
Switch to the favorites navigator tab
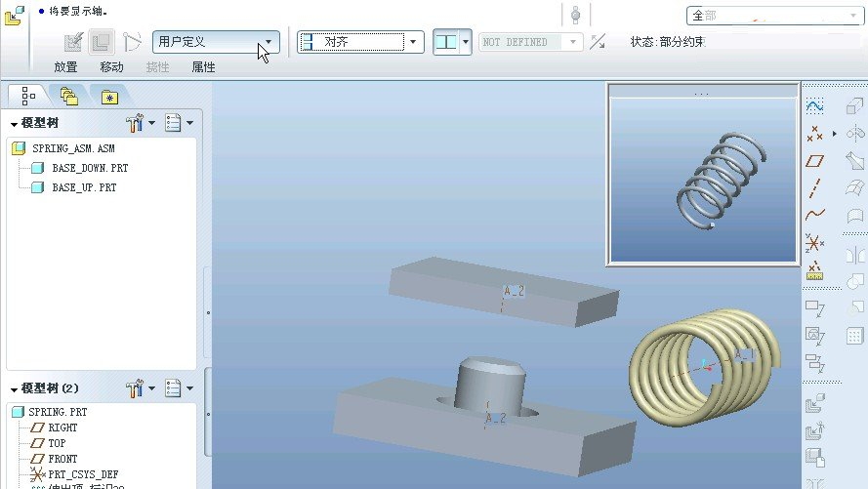pyautogui.click(x=110, y=98)
